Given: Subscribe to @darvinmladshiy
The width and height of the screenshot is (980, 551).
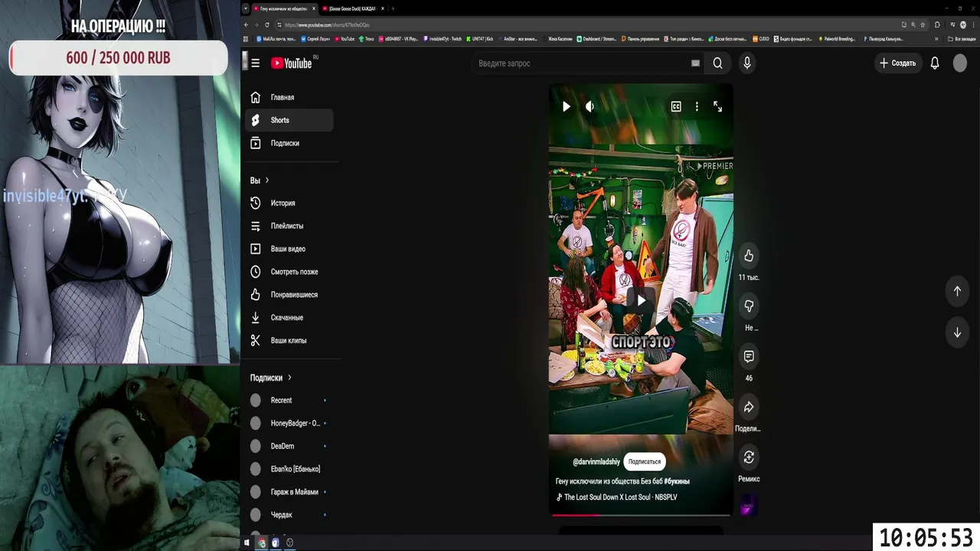Looking at the screenshot, I should point(645,461).
